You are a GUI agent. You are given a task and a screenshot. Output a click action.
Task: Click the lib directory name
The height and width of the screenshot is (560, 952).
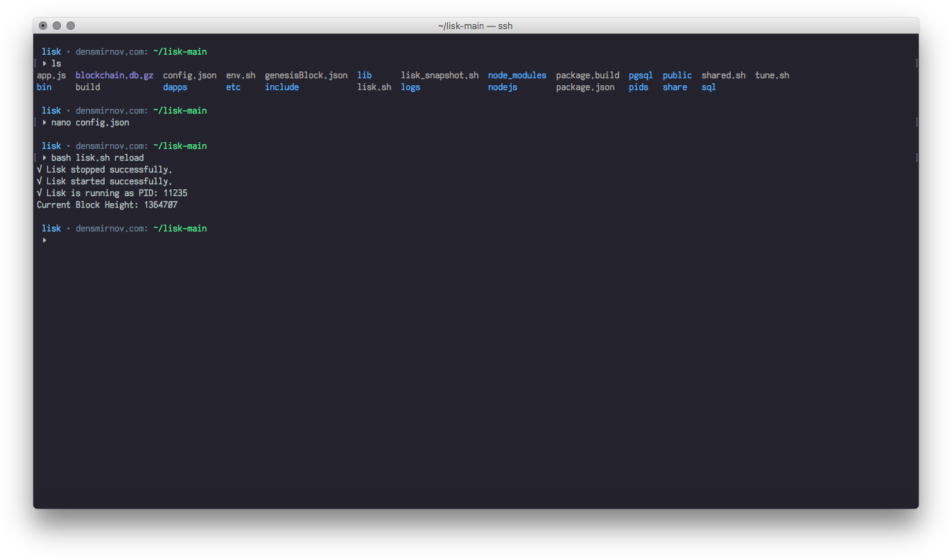click(x=365, y=76)
